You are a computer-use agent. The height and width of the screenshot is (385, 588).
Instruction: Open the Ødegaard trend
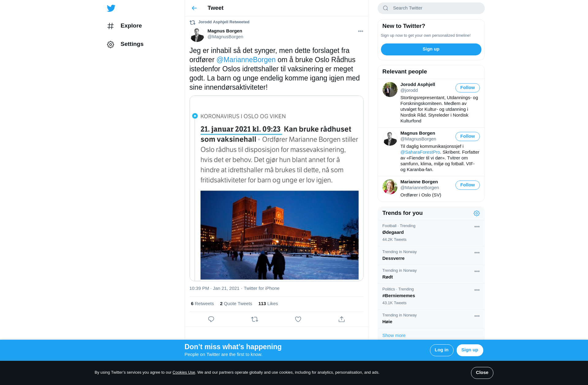coord(431,233)
